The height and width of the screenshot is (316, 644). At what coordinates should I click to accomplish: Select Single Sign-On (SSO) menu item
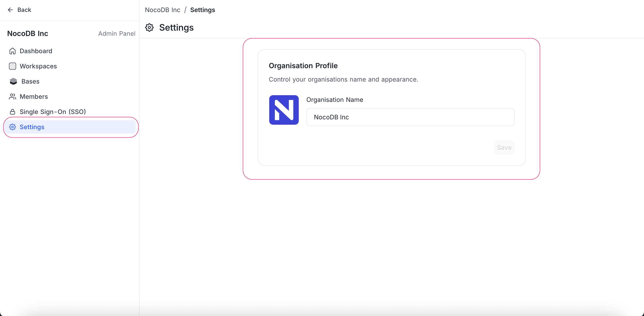click(53, 112)
